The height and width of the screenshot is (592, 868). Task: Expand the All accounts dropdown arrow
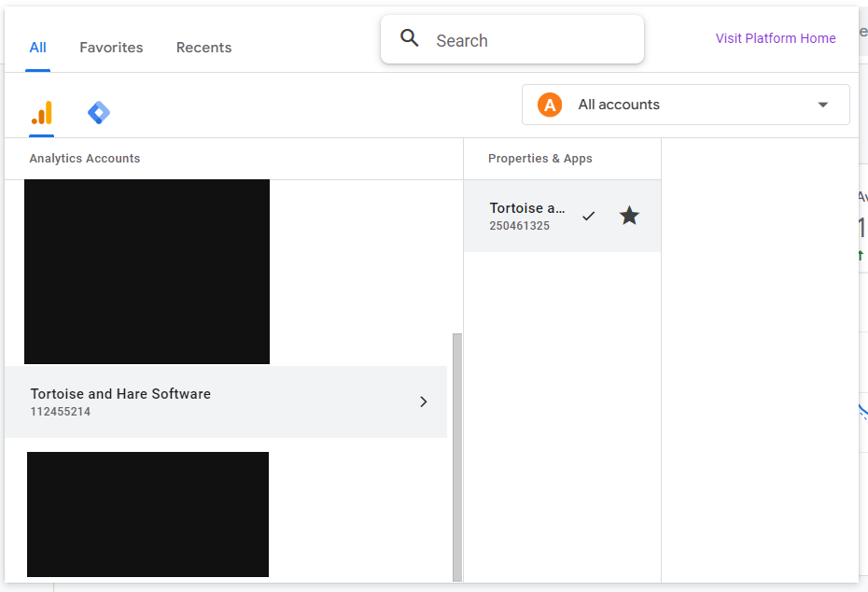click(822, 105)
